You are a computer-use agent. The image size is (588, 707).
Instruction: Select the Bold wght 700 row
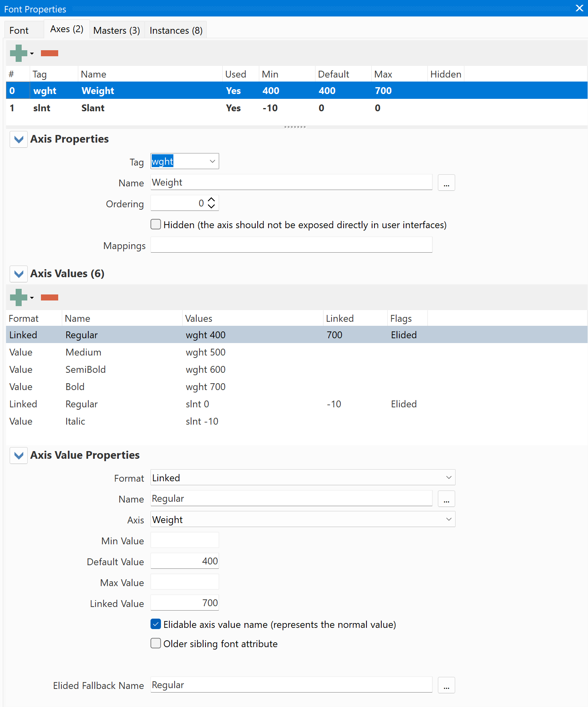tap(297, 386)
